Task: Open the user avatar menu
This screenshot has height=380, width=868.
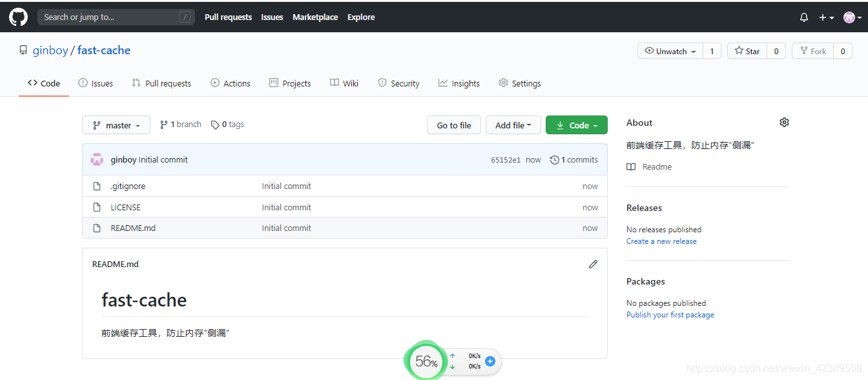Action: click(x=852, y=17)
